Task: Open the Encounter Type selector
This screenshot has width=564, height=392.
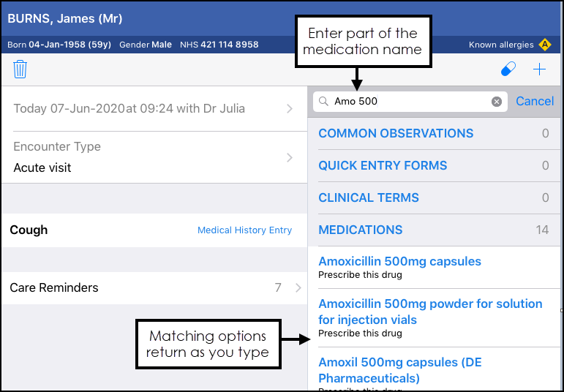Action: click(x=154, y=157)
